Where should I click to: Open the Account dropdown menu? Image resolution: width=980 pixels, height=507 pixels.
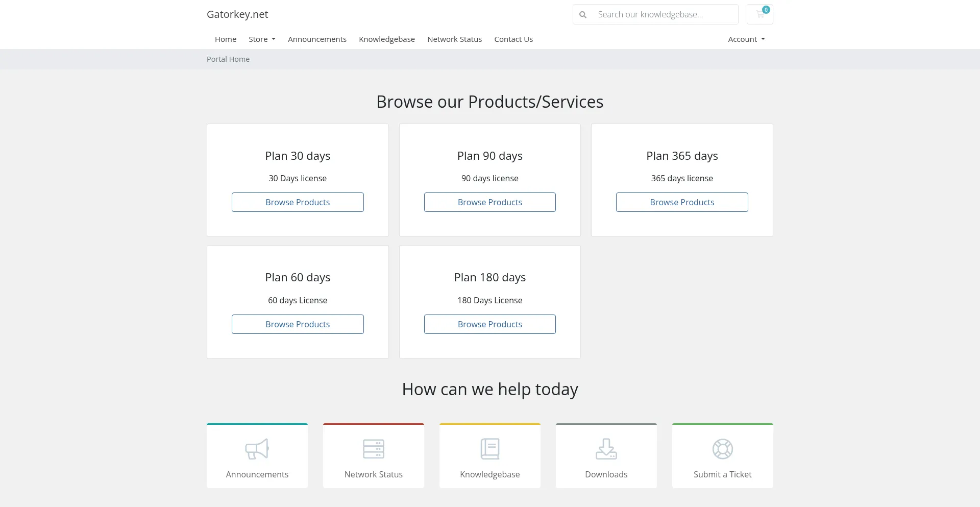pyautogui.click(x=746, y=39)
